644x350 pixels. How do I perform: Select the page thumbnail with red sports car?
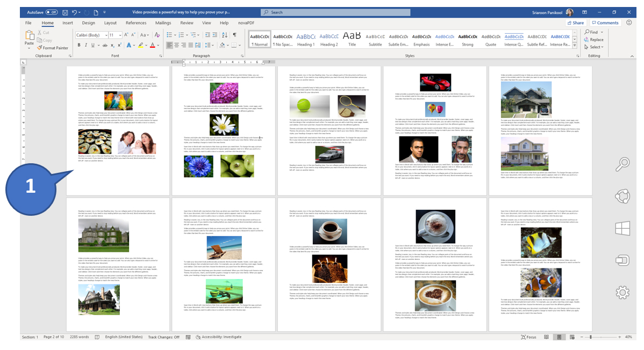[x=435, y=130]
